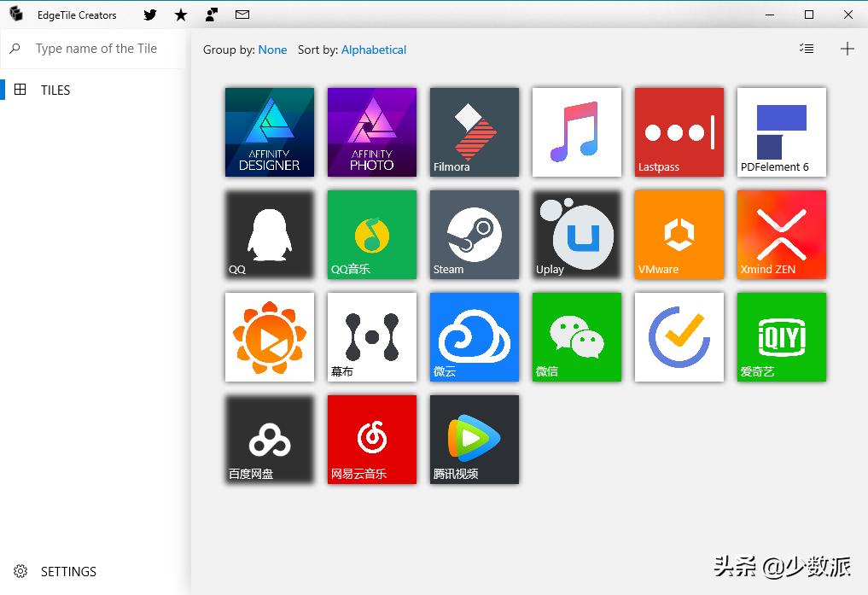Click the search magnifier icon
Viewport: 868px width, 595px height.
(15, 49)
